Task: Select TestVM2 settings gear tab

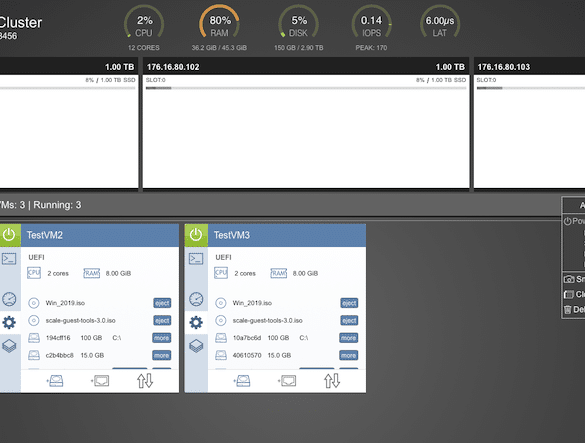Action: (x=9, y=322)
